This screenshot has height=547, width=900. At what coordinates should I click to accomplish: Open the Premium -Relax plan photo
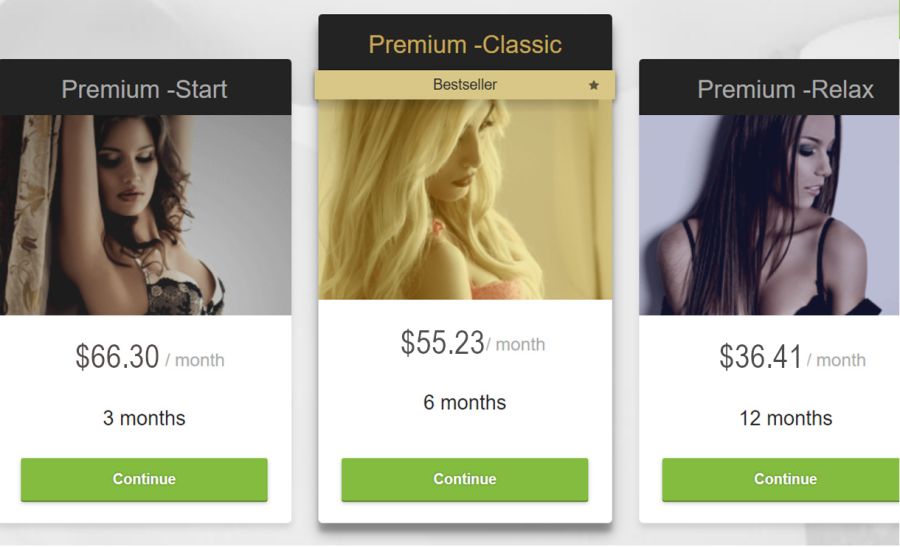coord(769,215)
